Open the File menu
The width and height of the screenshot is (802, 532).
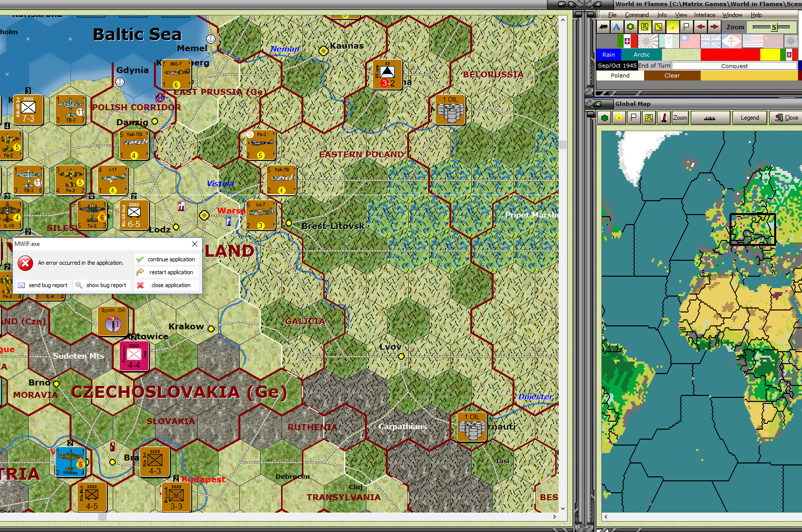tap(612, 15)
